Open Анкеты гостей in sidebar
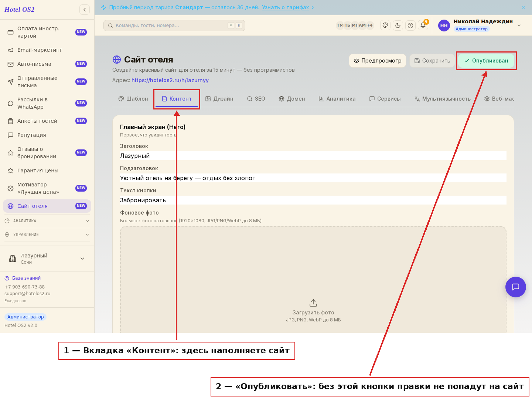This screenshot has width=532, height=405. 47,121
